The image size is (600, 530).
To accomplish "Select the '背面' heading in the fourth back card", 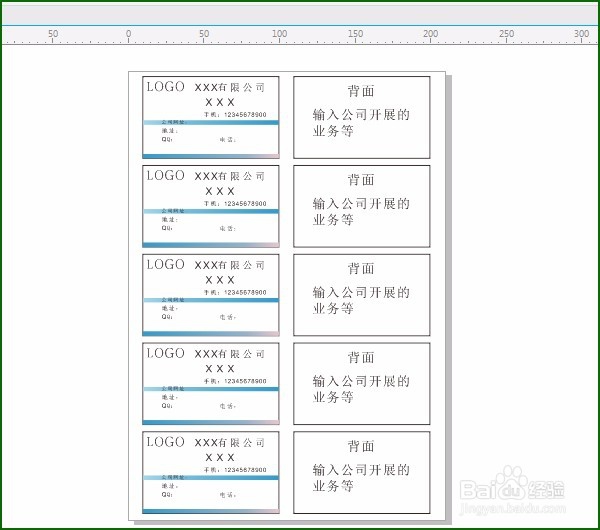I will (361, 357).
